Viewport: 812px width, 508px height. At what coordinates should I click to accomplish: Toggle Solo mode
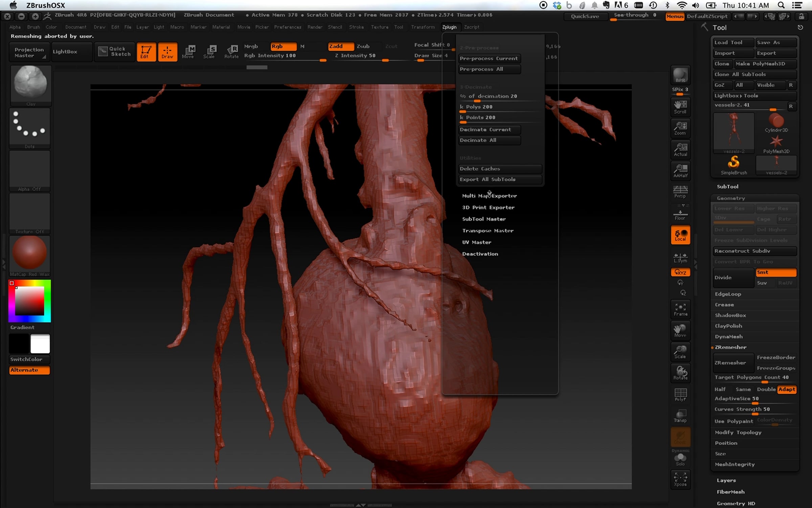pos(680,459)
